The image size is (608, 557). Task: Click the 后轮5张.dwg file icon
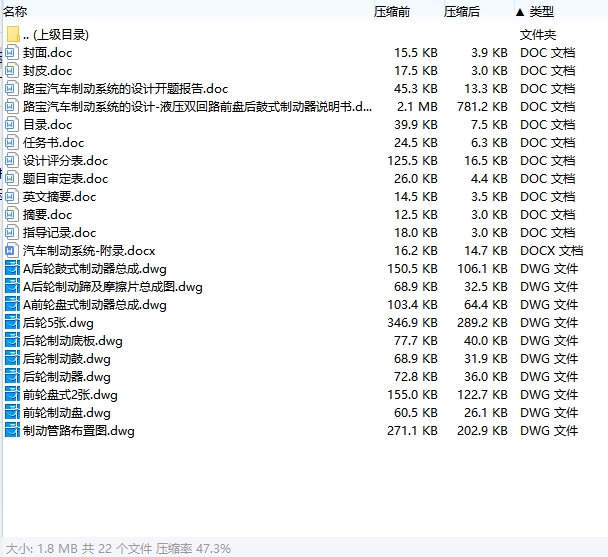(x=12, y=323)
